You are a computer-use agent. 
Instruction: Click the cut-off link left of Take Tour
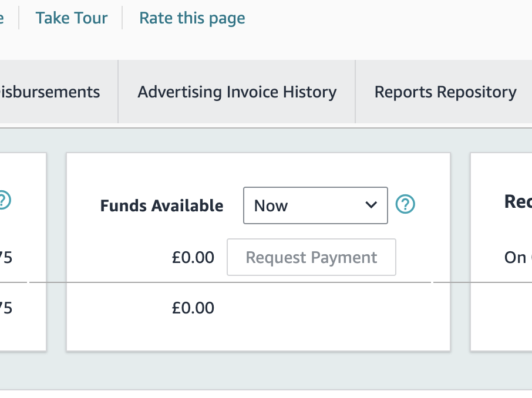[x=2, y=18]
